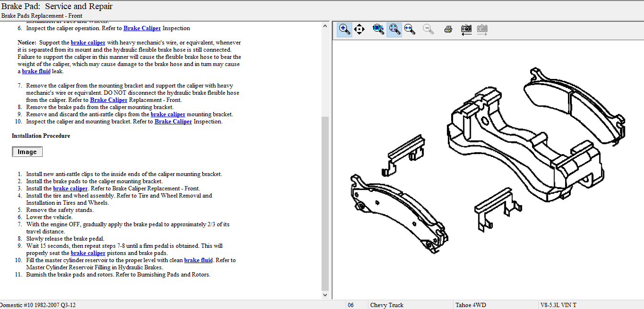Open the Brake Caliper link in step 6
The height and width of the screenshot is (309, 644).
point(142,28)
